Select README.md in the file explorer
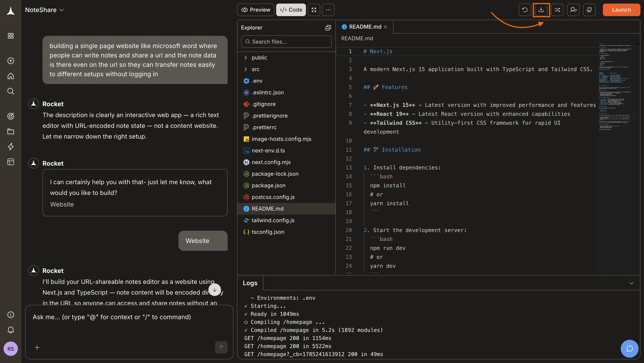 tap(286, 209)
